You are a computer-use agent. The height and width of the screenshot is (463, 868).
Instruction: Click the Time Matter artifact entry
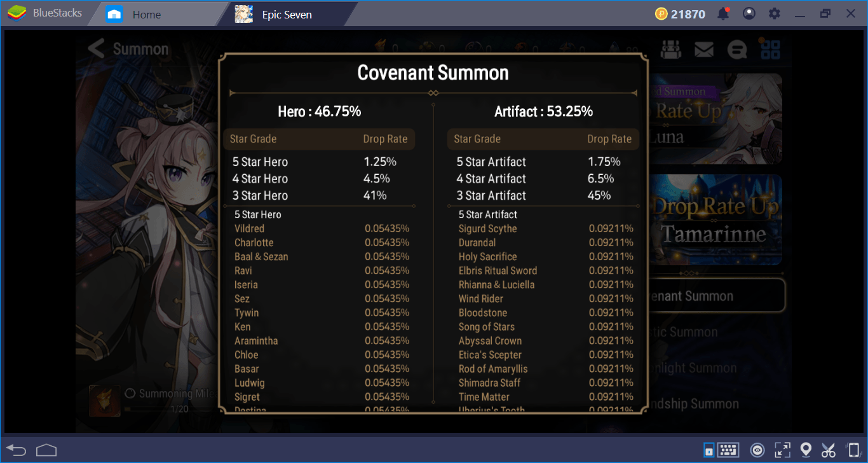546,396
